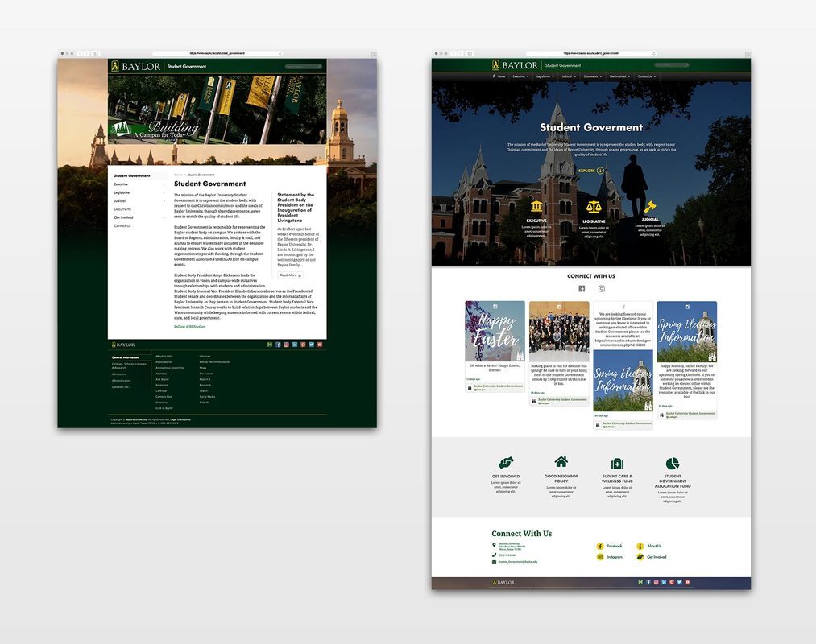Screen dimensions: 816x644
Task: Click the Facebook icon under Connect With Us heading
Action: (x=582, y=288)
